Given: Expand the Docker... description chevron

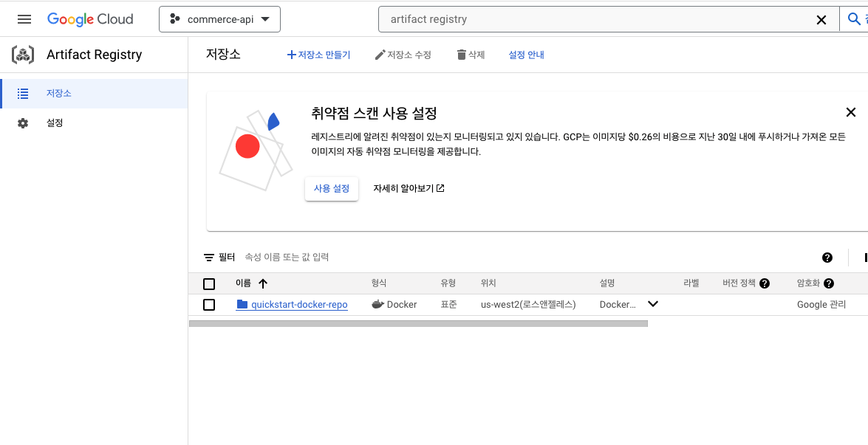Looking at the screenshot, I should [653, 303].
